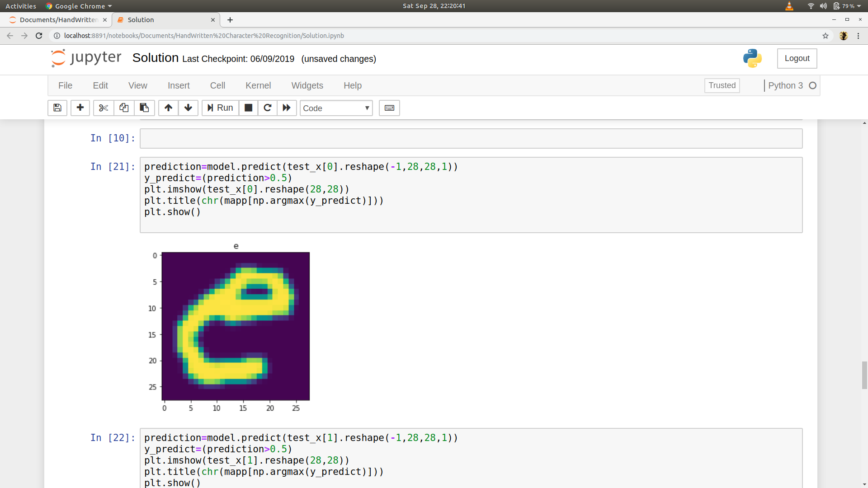This screenshot has height=488, width=868.
Task: Run the selected cell
Action: coord(220,108)
